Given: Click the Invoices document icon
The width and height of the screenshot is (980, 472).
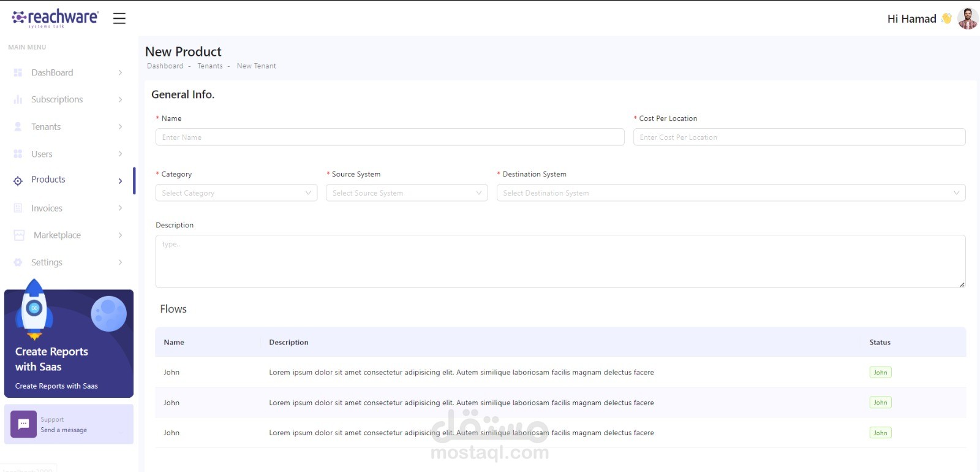Looking at the screenshot, I should (x=18, y=208).
